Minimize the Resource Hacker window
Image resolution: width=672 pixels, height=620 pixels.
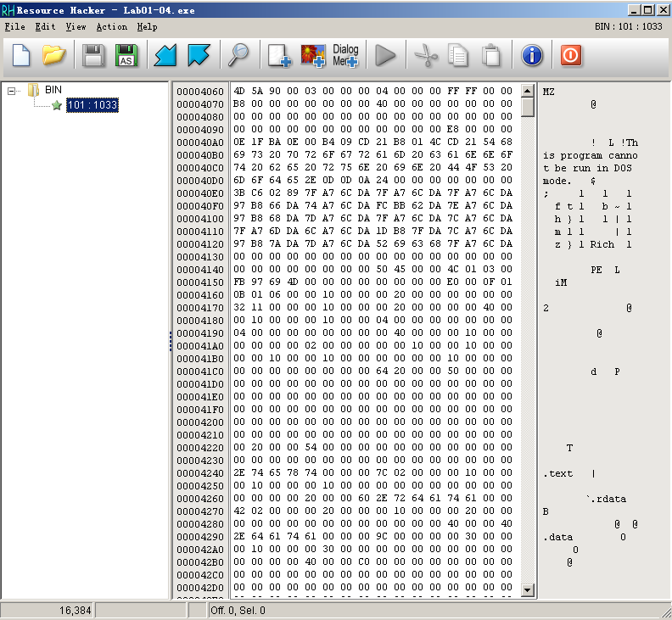[635, 9]
